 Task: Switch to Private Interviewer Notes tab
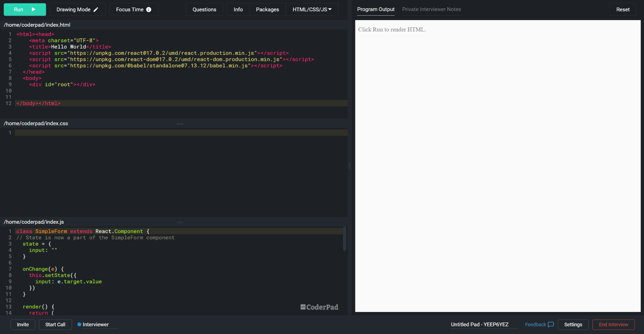coord(431,9)
